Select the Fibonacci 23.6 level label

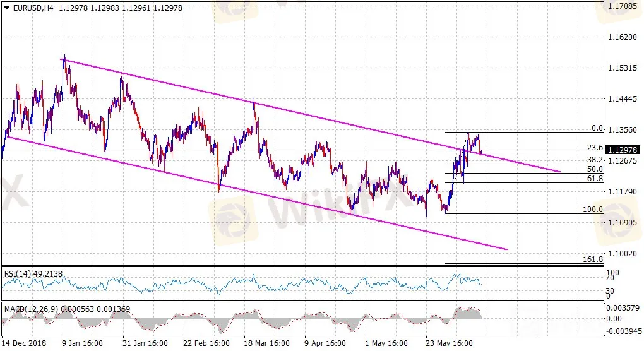click(595, 148)
